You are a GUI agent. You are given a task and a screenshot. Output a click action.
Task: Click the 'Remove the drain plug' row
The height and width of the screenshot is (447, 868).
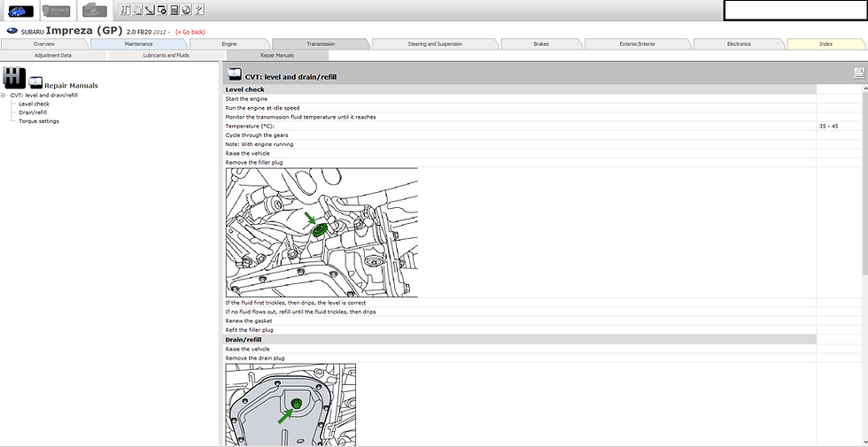[520, 358]
